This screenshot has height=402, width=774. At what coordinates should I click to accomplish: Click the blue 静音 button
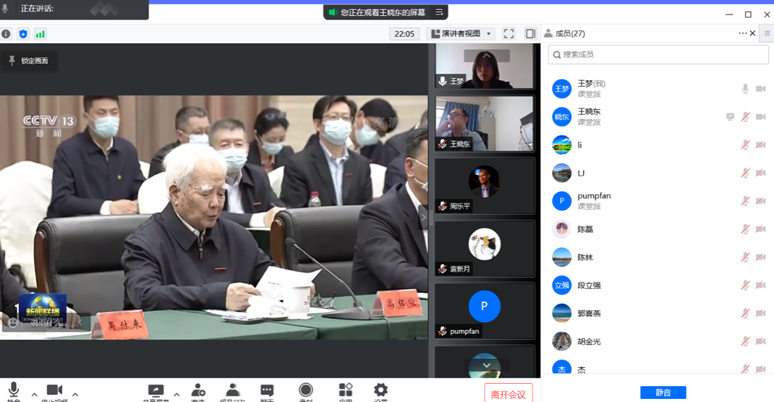tap(663, 392)
